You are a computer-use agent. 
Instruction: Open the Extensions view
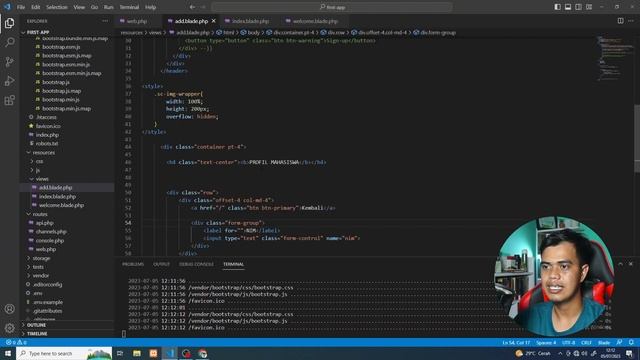point(9,100)
